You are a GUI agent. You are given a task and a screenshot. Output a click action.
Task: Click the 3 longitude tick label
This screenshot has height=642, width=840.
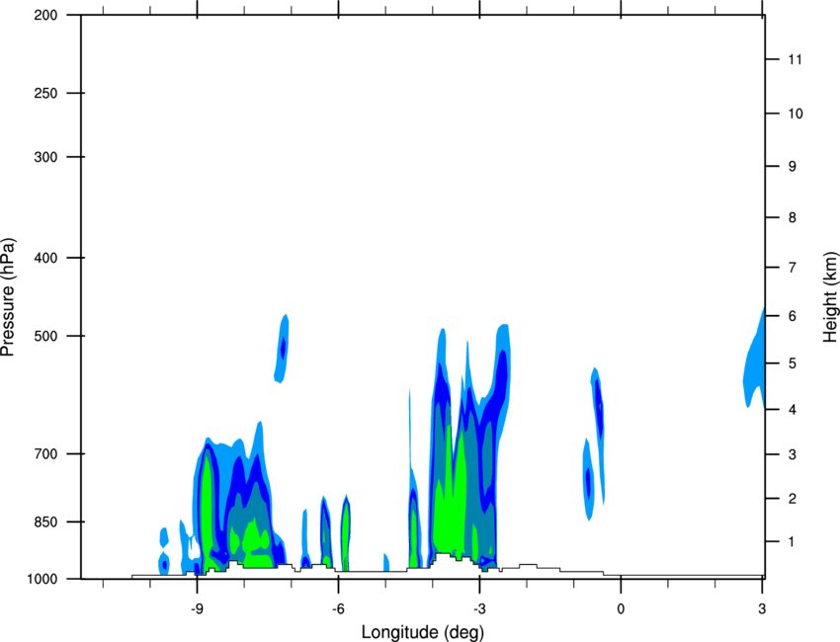tap(762, 609)
